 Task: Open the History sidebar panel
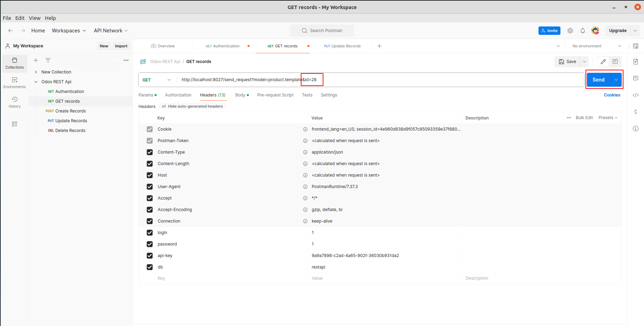point(15,102)
